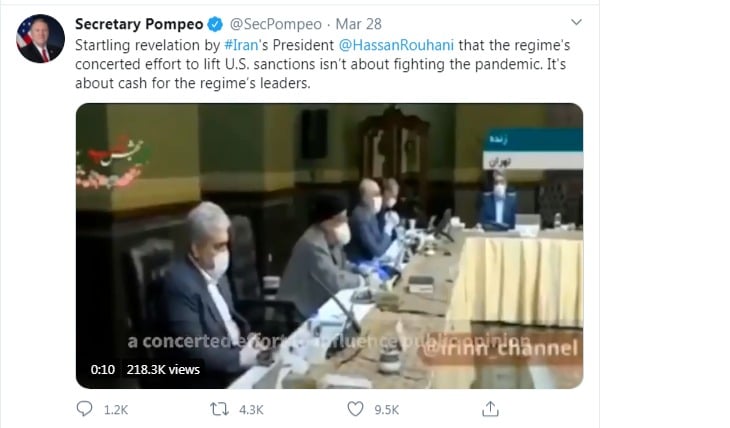730x428 pixels.
Task: Click the reply speech bubble icon
Action: pyautogui.click(x=84, y=409)
